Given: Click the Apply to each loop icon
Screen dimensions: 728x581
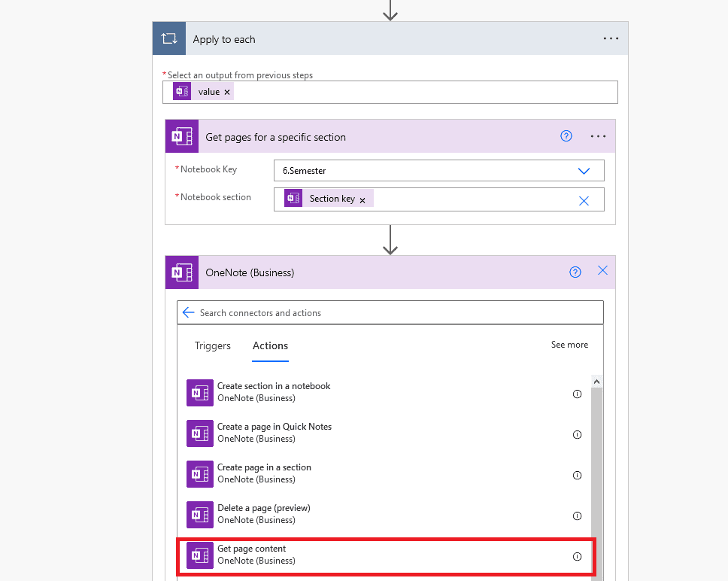Looking at the screenshot, I should tap(169, 38).
